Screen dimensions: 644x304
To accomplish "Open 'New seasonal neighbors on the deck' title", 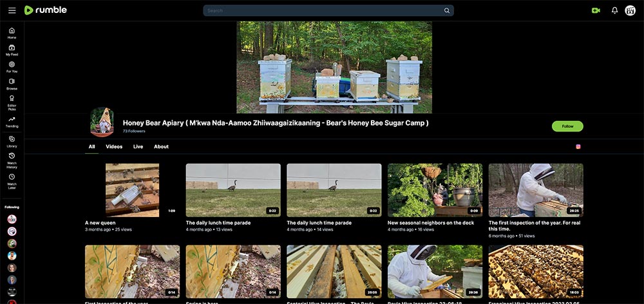I will [x=431, y=223].
